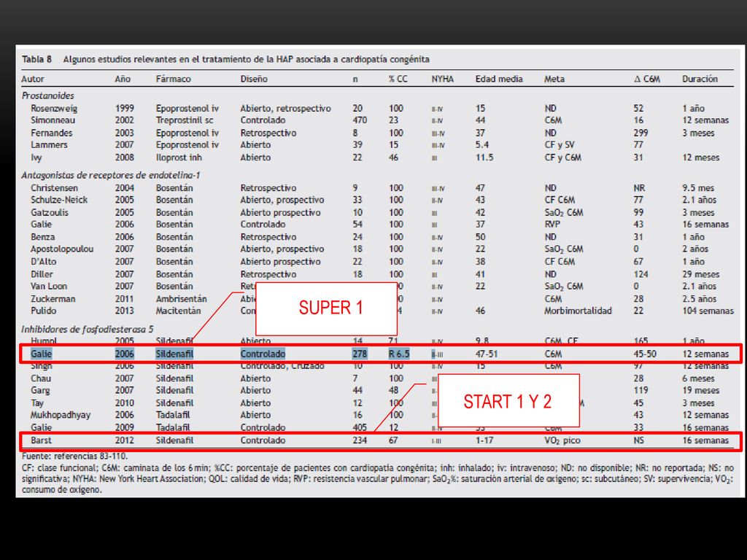Click the "Meta" column header
The width and height of the screenshot is (747, 560).
pyautogui.click(x=554, y=79)
